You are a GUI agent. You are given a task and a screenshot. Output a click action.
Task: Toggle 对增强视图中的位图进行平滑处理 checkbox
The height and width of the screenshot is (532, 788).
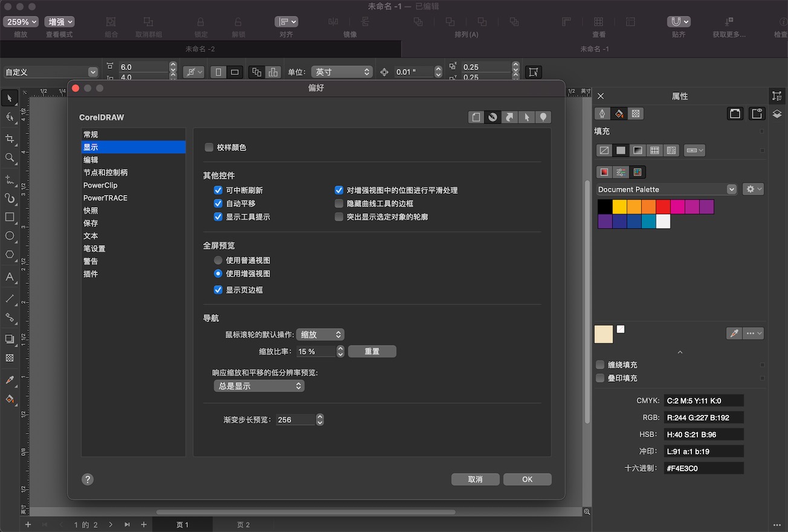click(339, 190)
